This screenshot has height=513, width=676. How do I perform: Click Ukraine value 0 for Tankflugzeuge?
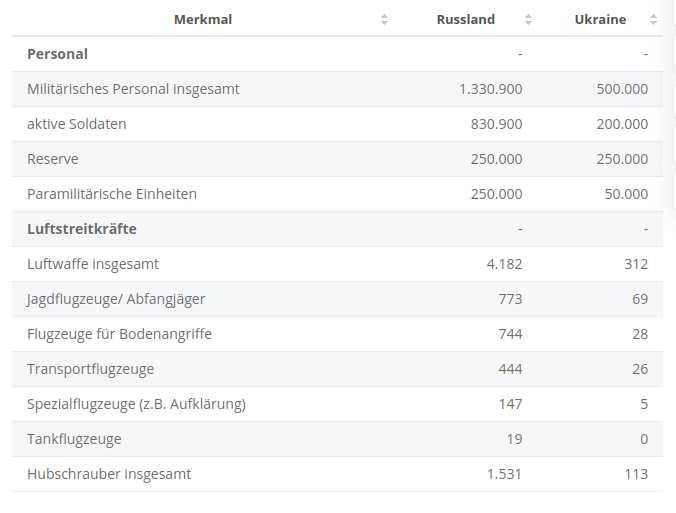[x=643, y=439]
